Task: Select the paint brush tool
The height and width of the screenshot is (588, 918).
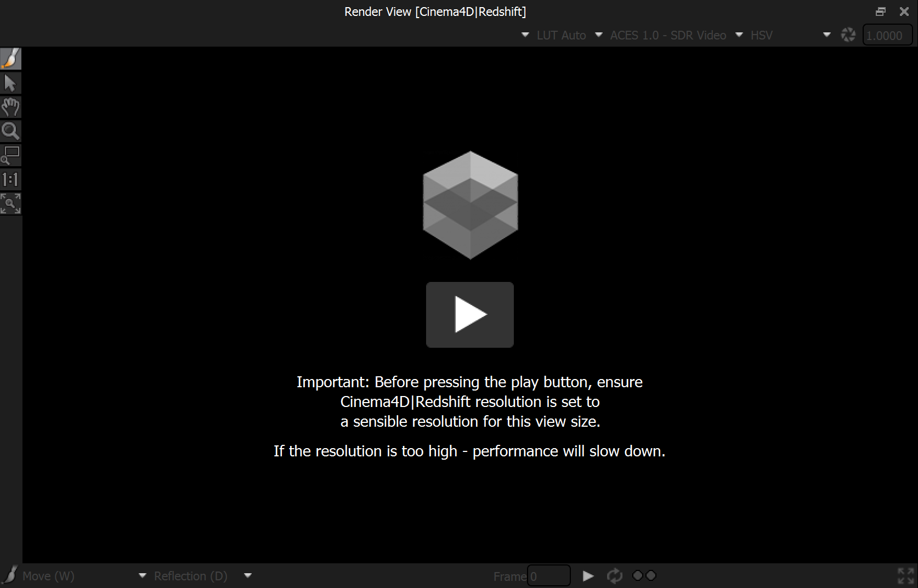Action: click(x=10, y=58)
